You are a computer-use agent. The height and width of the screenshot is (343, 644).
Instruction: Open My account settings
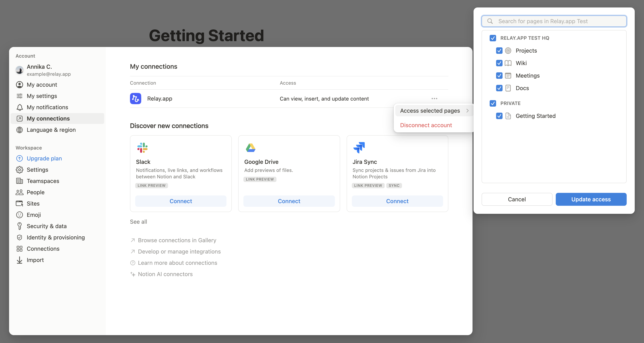(42, 84)
